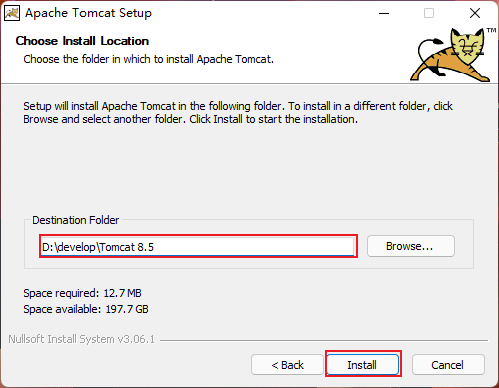Click the installer instruction paragraph text
Screen dimensions: 499x388
tap(238, 112)
